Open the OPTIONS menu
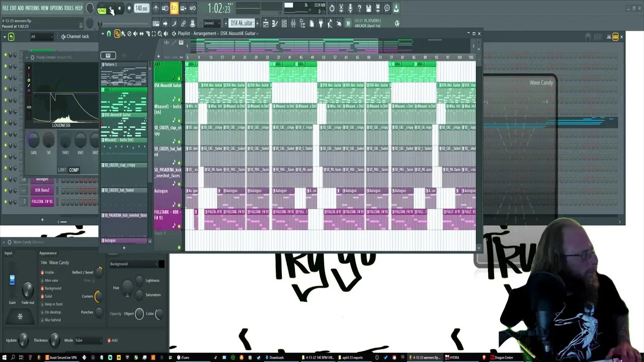The height and width of the screenshot is (362, 644). tap(56, 8)
